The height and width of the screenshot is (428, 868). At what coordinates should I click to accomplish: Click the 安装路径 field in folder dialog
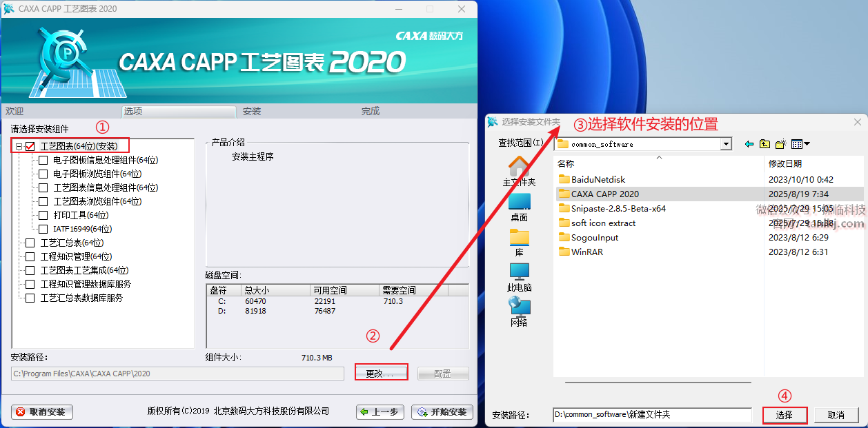click(652, 415)
